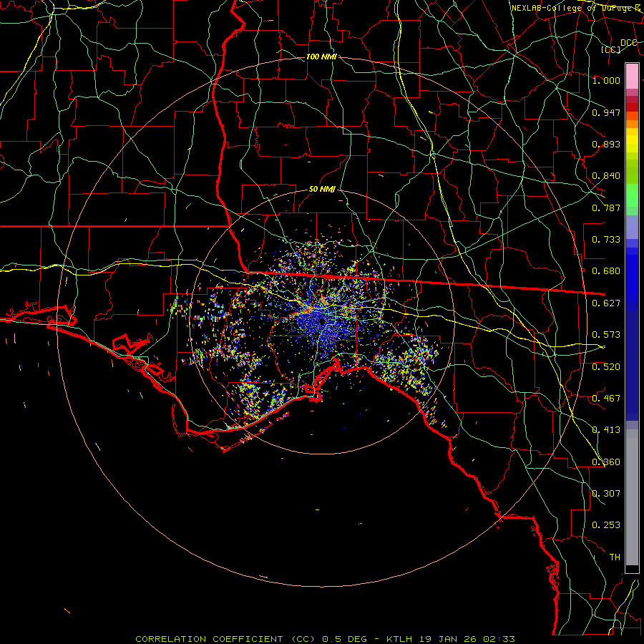Click the KTLH station identifier in caption

click(399, 639)
